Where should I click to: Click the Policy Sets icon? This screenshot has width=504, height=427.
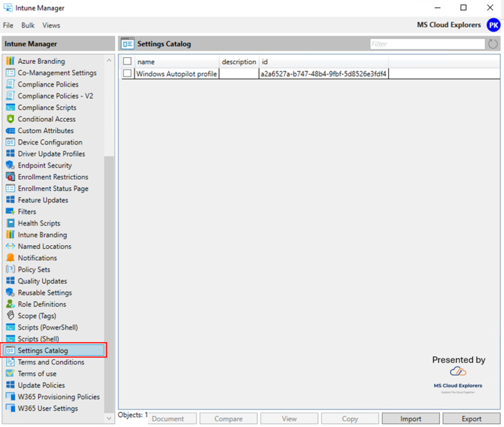pyautogui.click(x=10, y=269)
